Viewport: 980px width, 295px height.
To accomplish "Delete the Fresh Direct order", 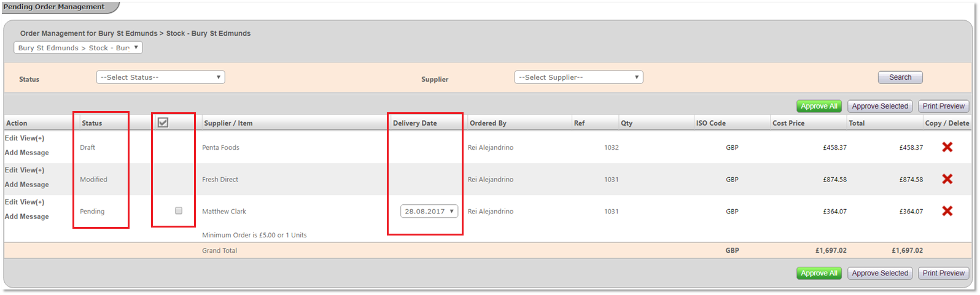I will pyautogui.click(x=947, y=179).
